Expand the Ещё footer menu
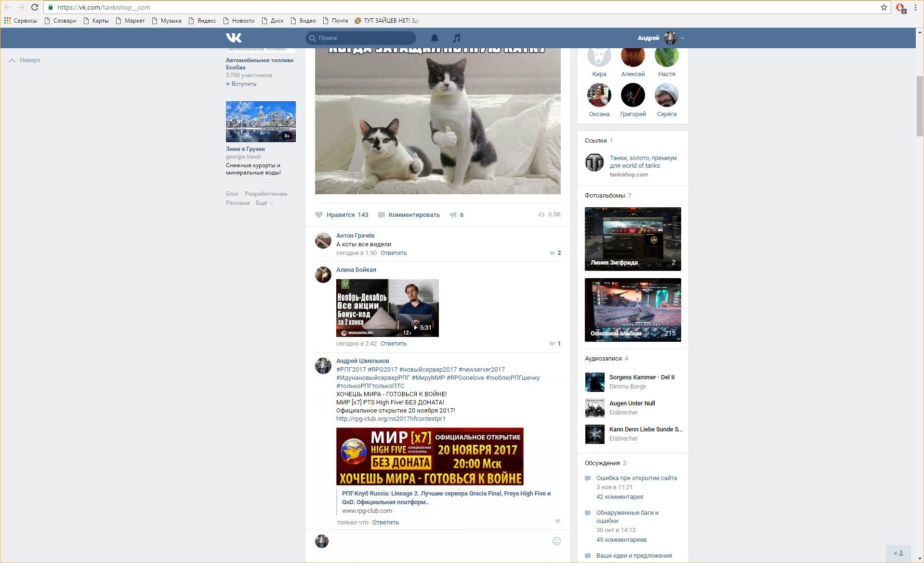The height and width of the screenshot is (563, 924). [x=264, y=203]
